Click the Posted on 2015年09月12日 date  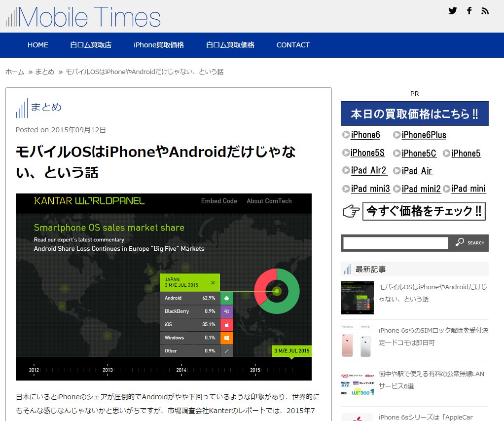pos(61,130)
